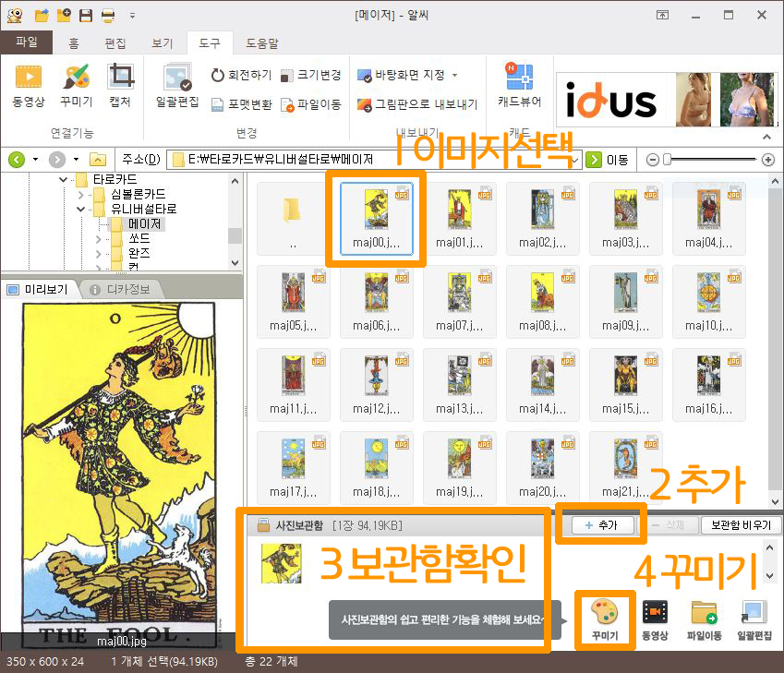Click the parent folder '..' item
The width and height of the screenshot is (784, 673).
coord(293,218)
